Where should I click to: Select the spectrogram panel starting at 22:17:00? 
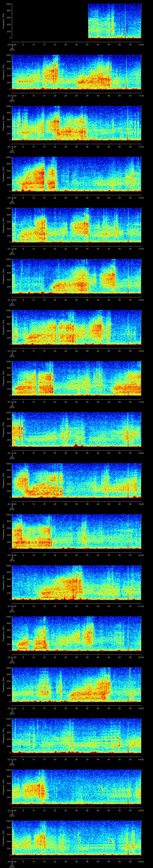tap(76, 430)
